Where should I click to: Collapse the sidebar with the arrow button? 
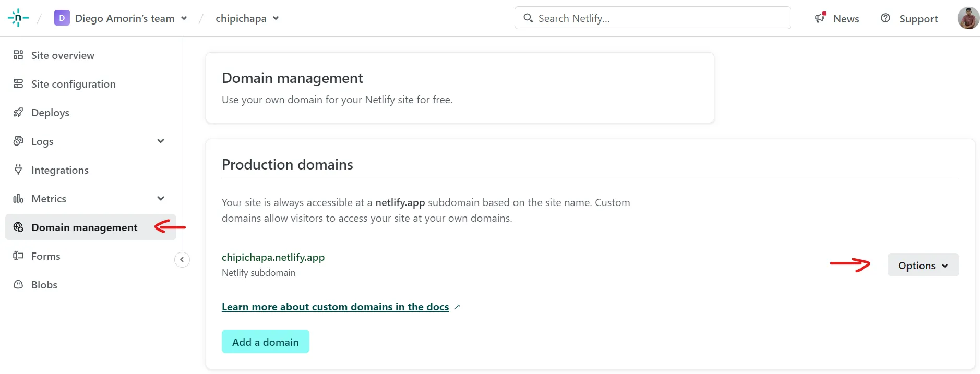click(182, 259)
